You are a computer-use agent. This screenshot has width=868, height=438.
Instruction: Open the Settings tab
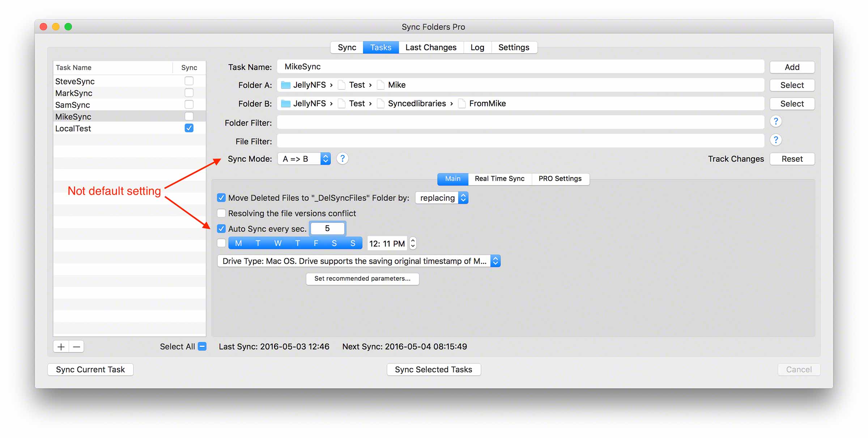pos(514,47)
